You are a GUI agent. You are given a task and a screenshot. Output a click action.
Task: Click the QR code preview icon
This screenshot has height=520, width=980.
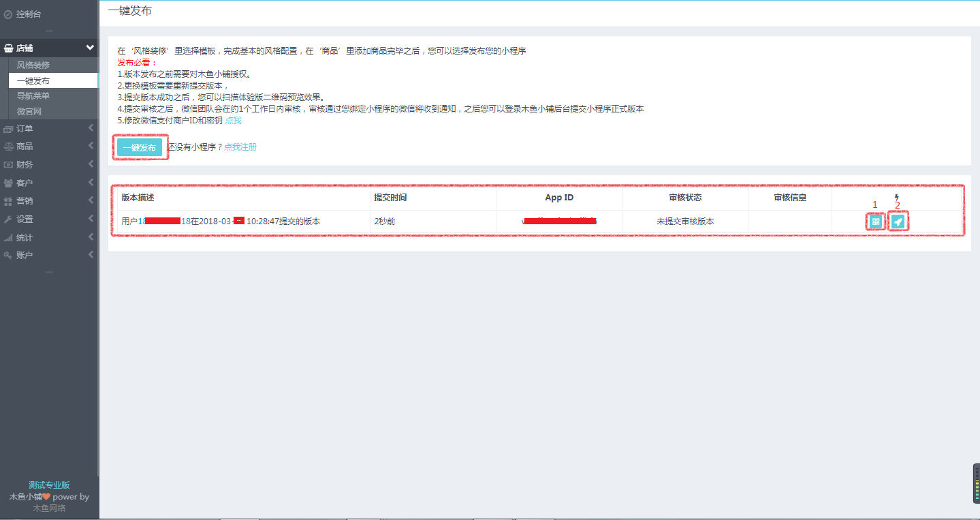click(x=874, y=221)
